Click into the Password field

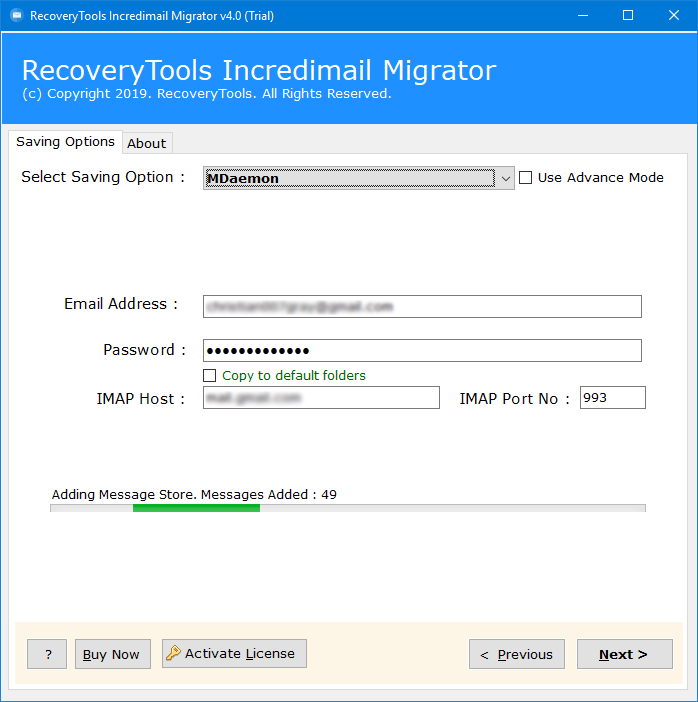point(422,351)
